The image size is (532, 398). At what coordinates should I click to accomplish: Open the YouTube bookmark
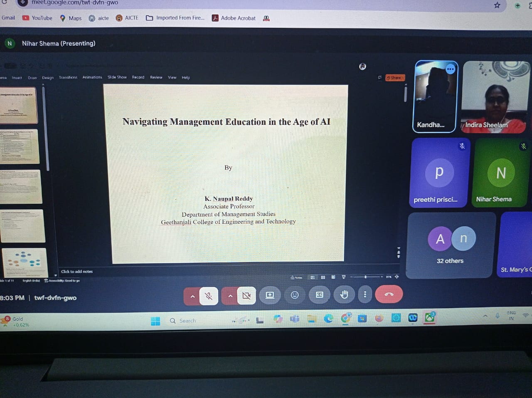[37, 18]
